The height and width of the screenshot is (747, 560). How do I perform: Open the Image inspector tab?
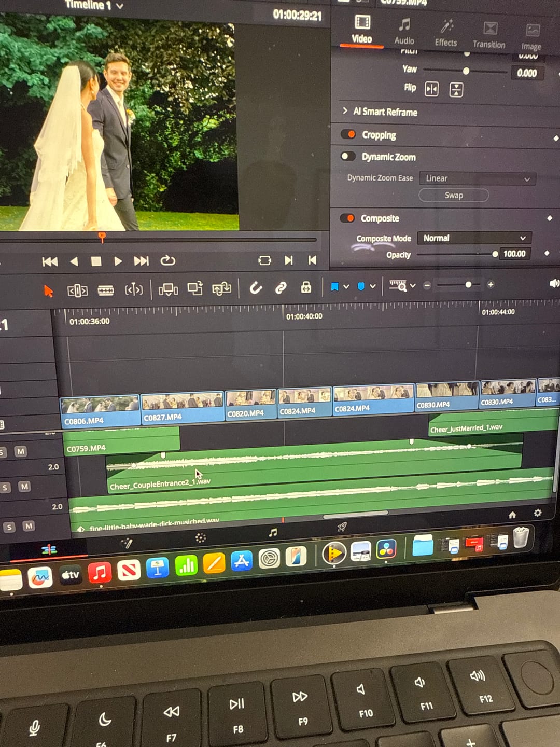(x=531, y=37)
